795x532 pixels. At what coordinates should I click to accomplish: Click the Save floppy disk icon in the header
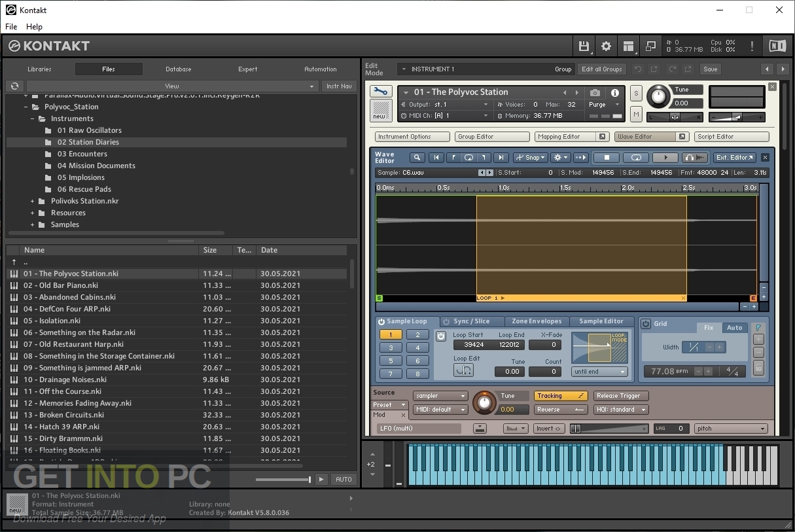pyautogui.click(x=584, y=46)
